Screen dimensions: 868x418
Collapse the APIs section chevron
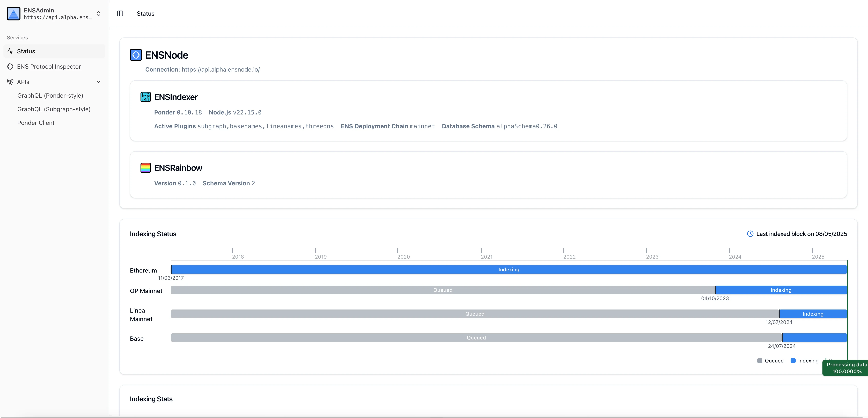coord(98,82)
